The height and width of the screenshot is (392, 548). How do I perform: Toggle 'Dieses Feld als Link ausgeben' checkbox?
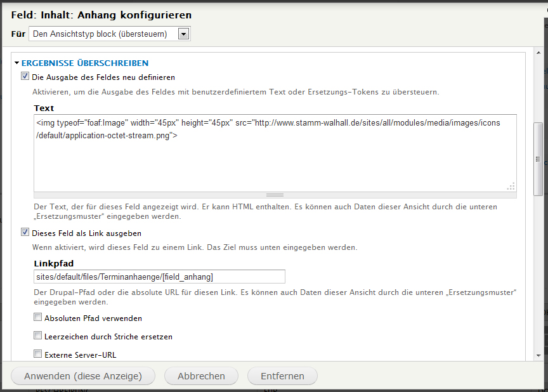click(25, 233)
